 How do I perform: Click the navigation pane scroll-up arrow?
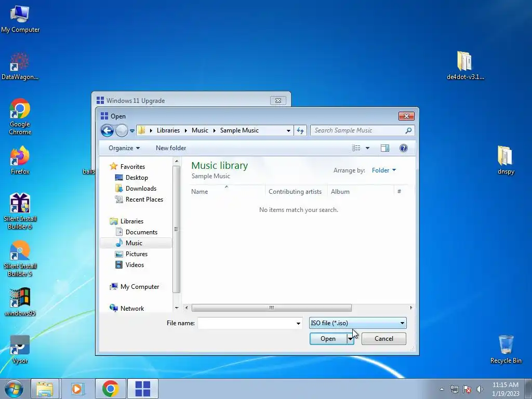(x=177, y=161)
